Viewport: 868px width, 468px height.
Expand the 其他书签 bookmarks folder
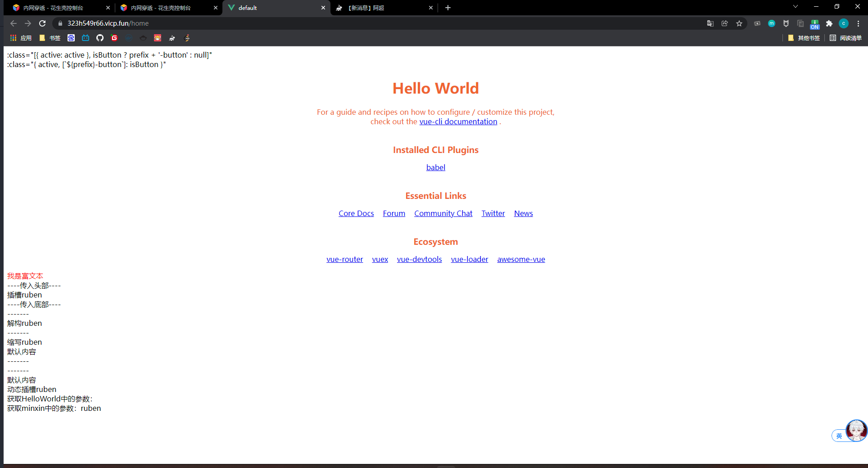[x=804, y=38]
